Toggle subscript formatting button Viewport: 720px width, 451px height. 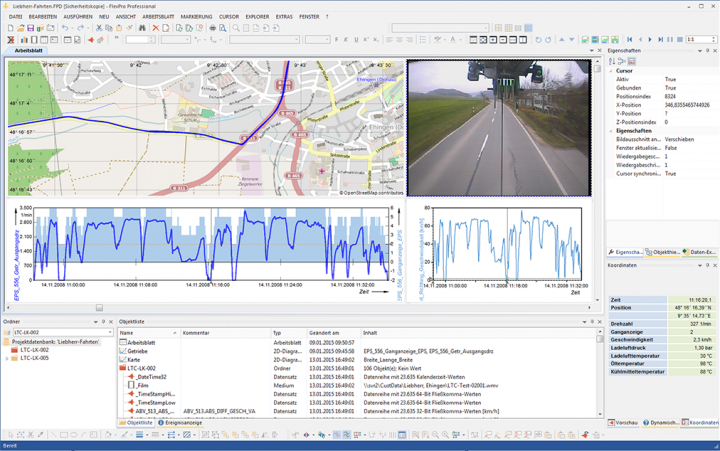pyautogui.click(x=376, y=40)
